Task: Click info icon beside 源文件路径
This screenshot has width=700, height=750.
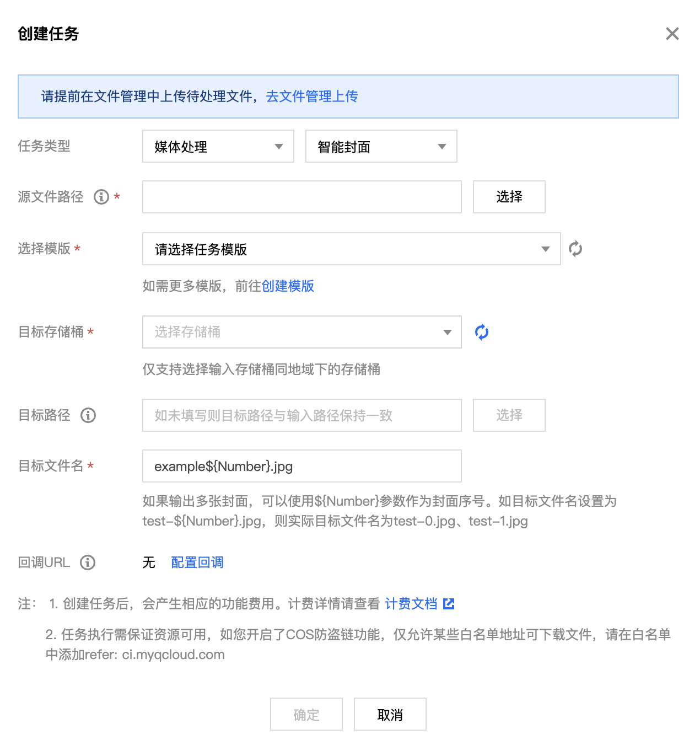Action: (x=101, y=197)
